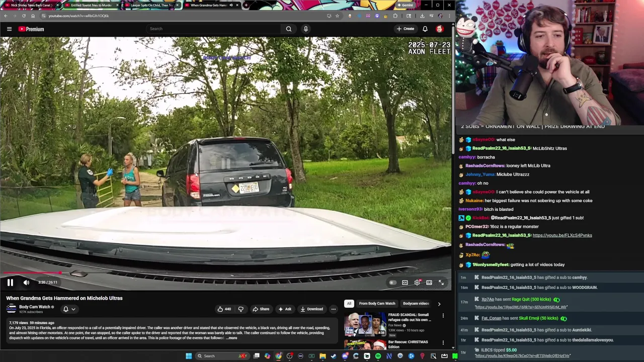Open video player settings gear
The height and width of the screenshot is (362, 644).
[x=417, y=283]
